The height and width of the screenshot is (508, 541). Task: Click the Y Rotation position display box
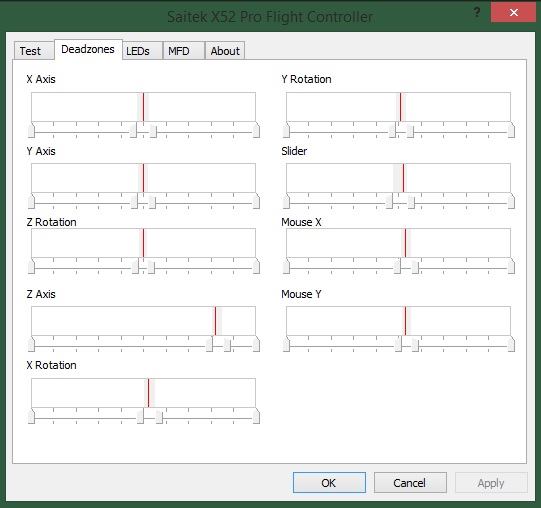tap(399, 107)
